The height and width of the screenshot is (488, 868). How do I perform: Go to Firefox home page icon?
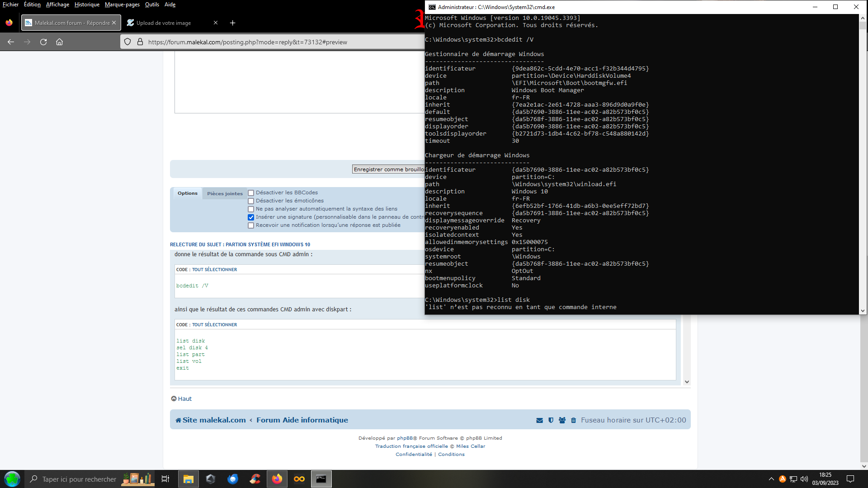pos(59,42)
